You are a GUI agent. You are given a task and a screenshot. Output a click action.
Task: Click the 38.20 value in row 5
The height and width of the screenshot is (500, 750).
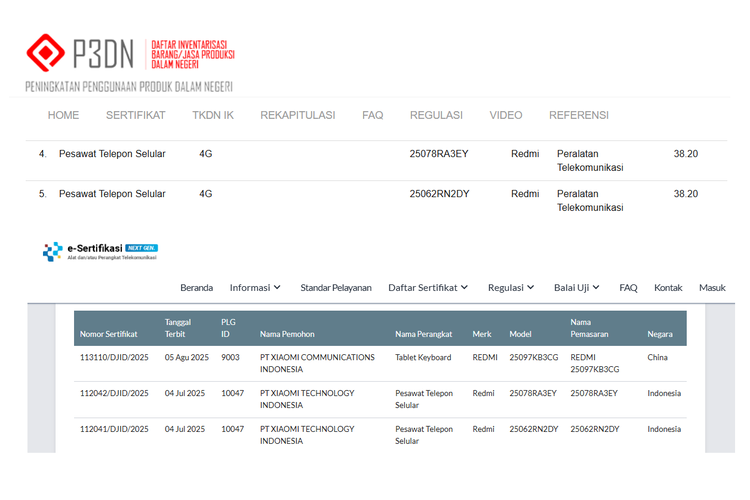[686, 194]
